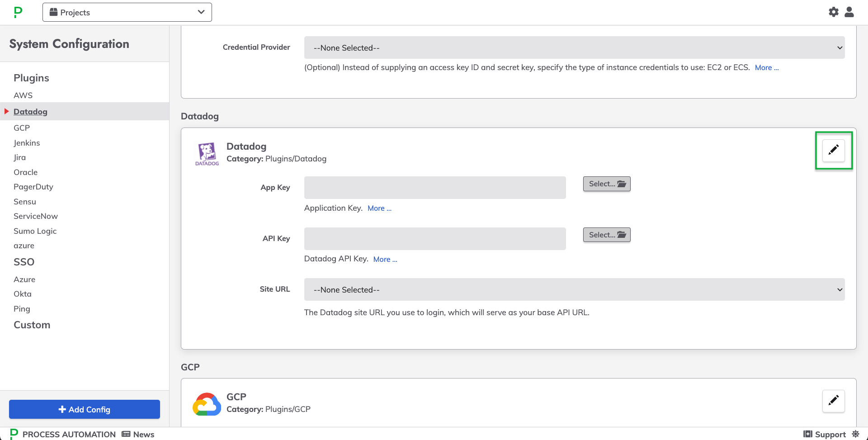Click the Category: Plugins/GCP text

pos(269,409)
